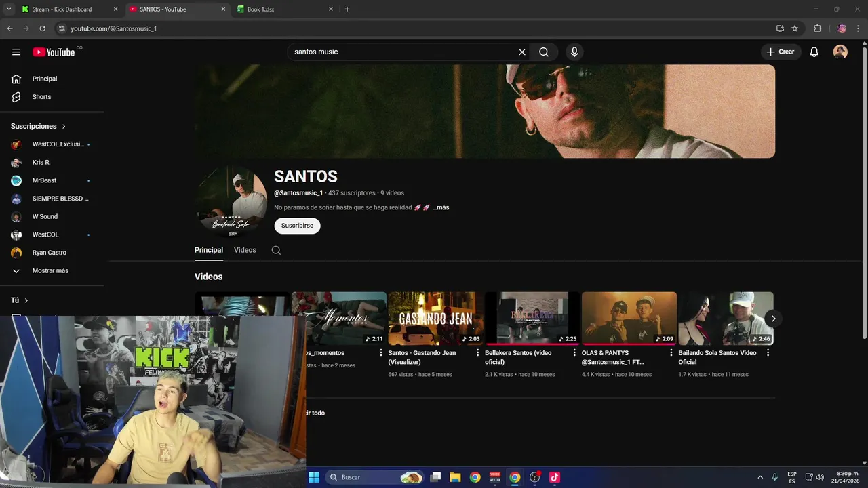Open the YouTube guide hamburger menu
This screenshot has height=488, width=868.
pos(16,52)
